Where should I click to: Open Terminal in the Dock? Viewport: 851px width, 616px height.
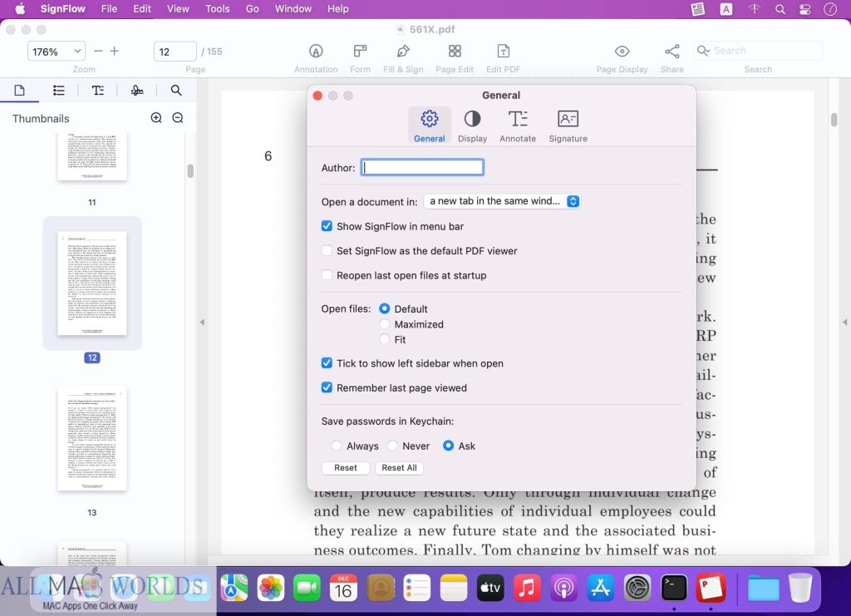click(674, 589)
